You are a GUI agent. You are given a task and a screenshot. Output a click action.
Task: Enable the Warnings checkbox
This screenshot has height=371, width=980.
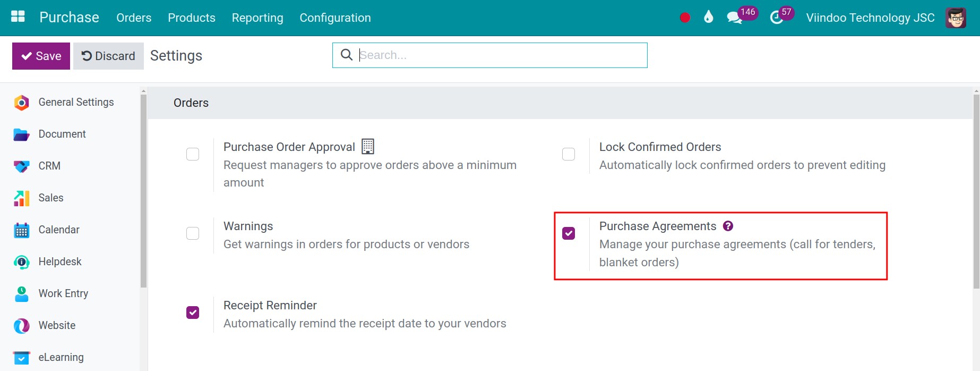tap(193, 233)
